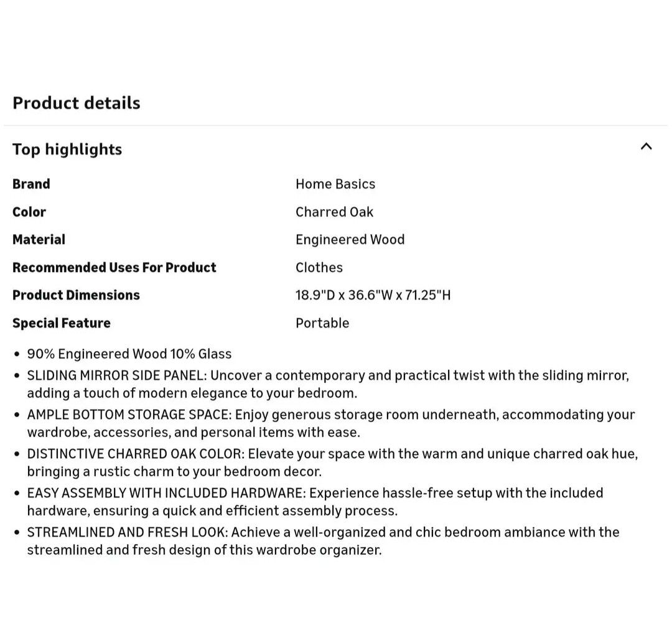The width and height of the screenshot is (672, 643).
Task: Click the Product Dimensions label
Action: (76, 295)
